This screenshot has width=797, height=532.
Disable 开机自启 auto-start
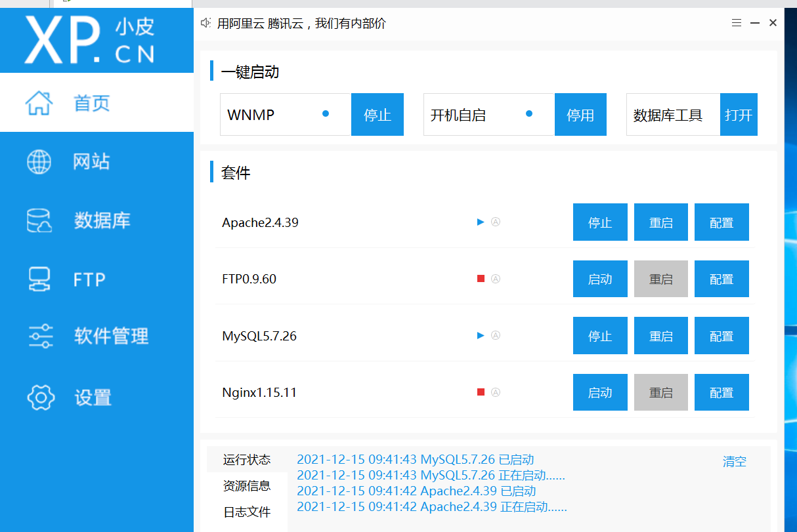[580, 114]
